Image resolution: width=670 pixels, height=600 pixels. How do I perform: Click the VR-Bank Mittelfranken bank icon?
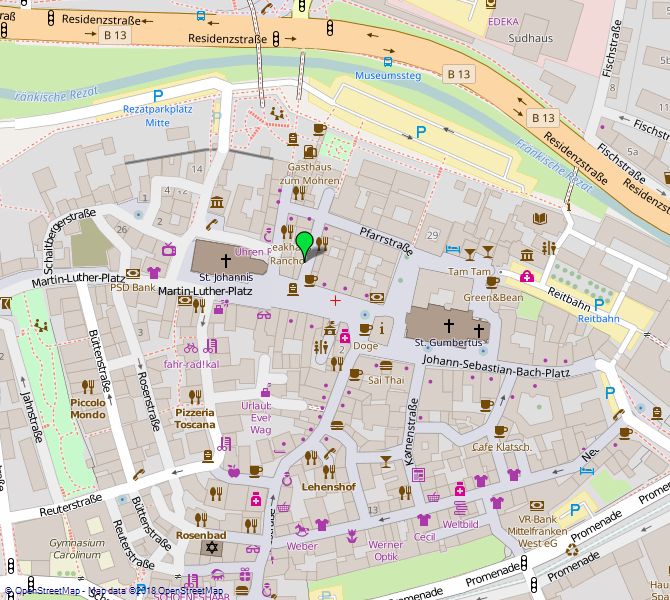pyautogui.click(x=536, y=506)
